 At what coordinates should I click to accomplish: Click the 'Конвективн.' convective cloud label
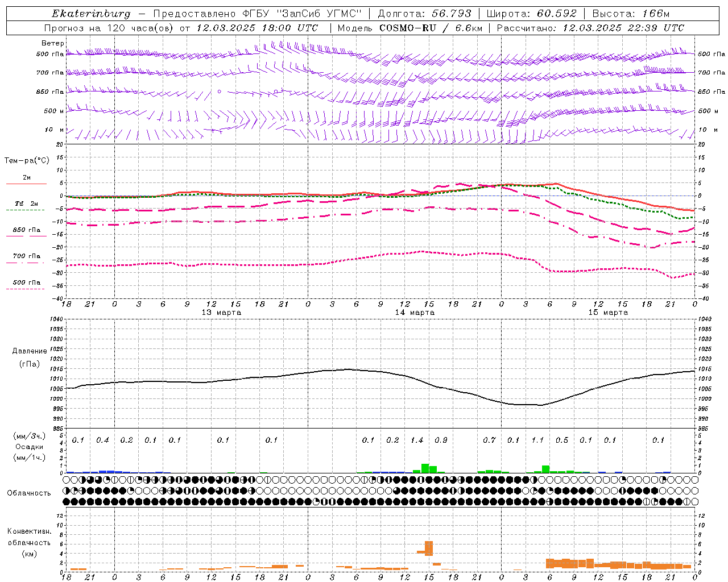pyautogui.click(x=29, y=531)
